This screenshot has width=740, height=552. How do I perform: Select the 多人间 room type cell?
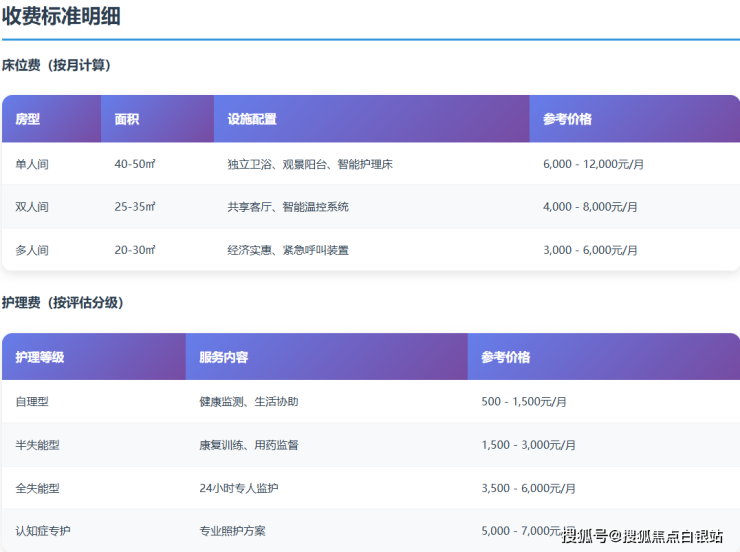32,250
